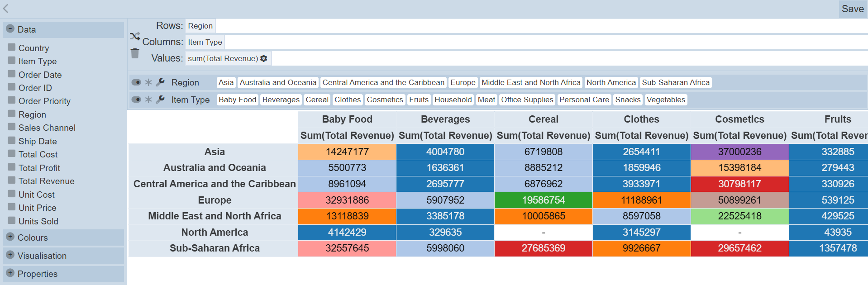868x285 pixels.
Task: Select the Beverages item type filter chip
Action: (x=281, y=100)
